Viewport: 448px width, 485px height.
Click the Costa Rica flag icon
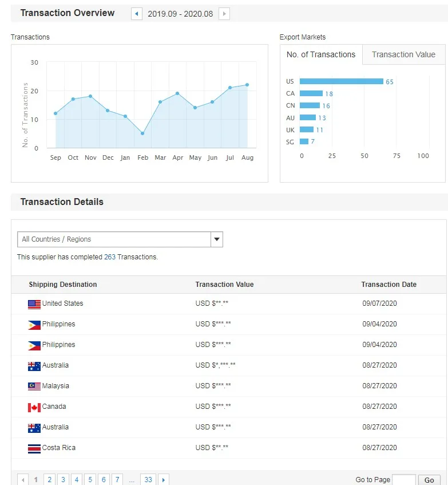pos(34,448)
